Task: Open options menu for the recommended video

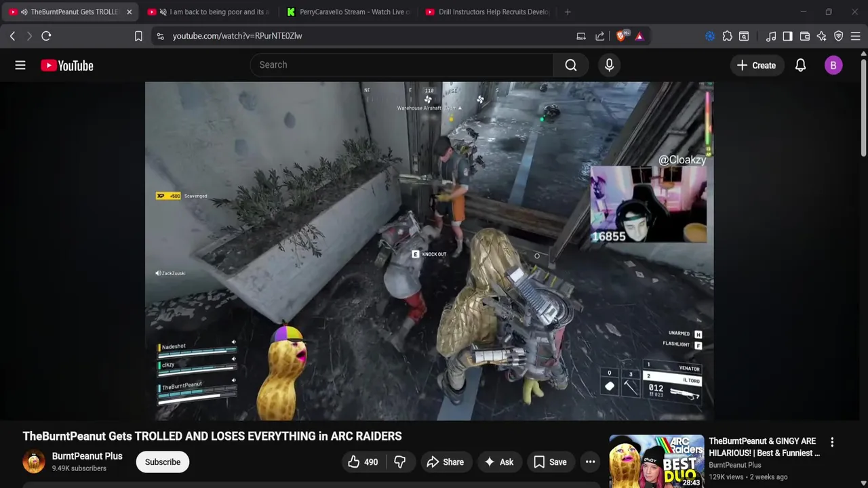Action: pos(832,442)
